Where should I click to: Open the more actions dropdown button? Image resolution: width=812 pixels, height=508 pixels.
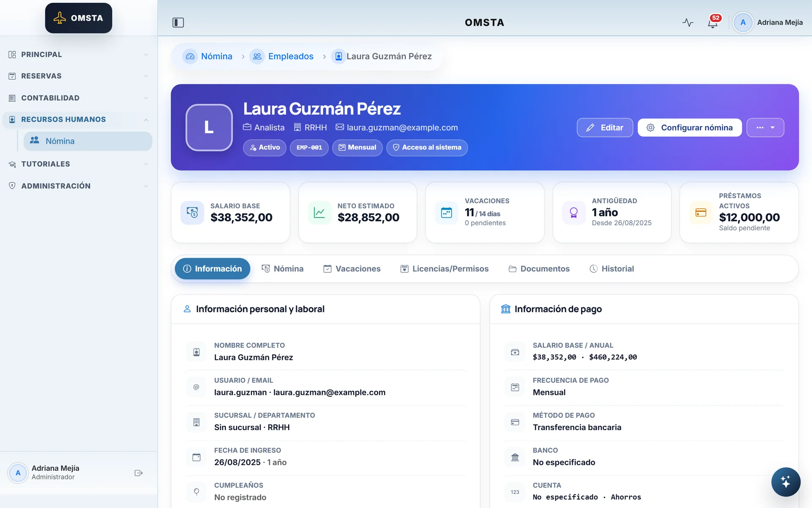coord(765,127)
